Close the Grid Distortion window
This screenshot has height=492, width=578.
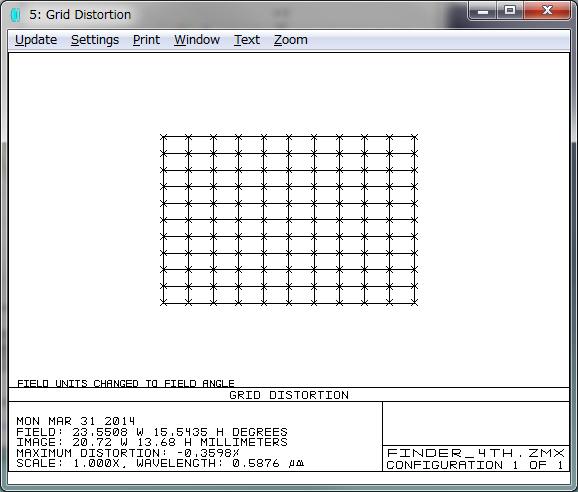coord(547,11)
